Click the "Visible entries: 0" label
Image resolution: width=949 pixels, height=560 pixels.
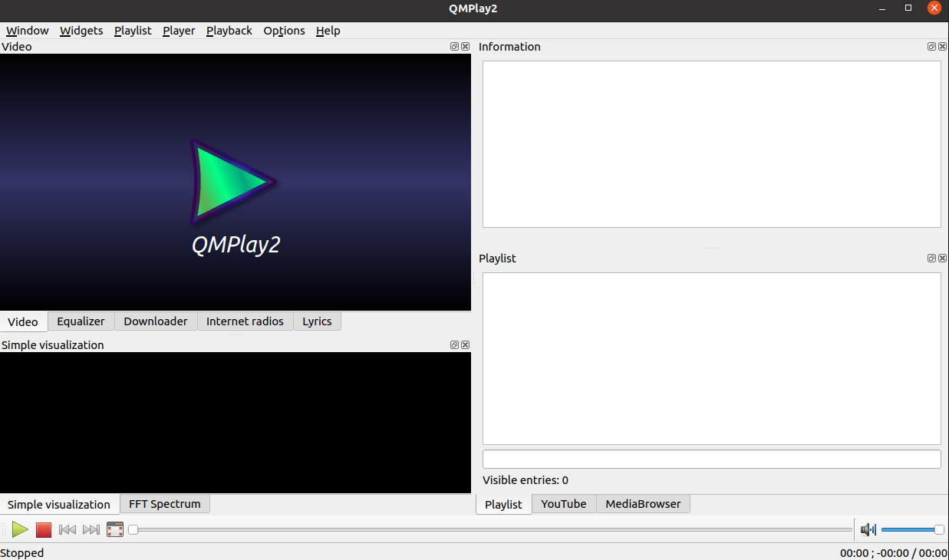[x=526, y=480]
